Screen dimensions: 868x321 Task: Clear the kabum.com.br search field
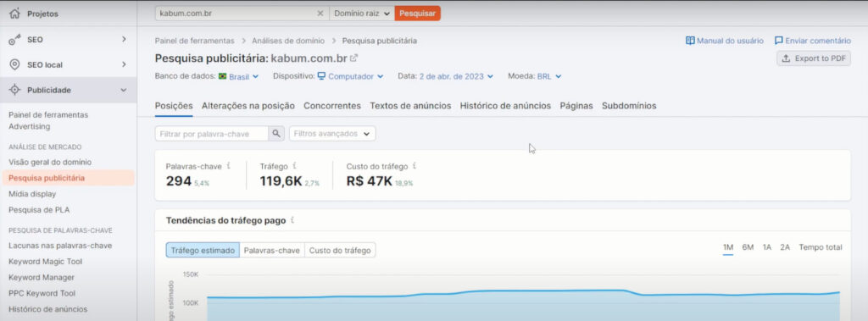320,14
